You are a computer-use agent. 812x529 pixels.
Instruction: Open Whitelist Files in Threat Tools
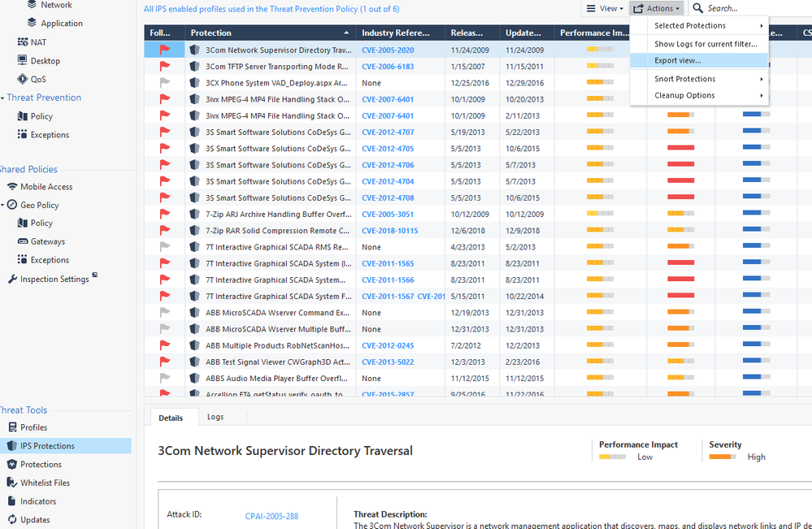pyautogui.click(x=45, y=483)
